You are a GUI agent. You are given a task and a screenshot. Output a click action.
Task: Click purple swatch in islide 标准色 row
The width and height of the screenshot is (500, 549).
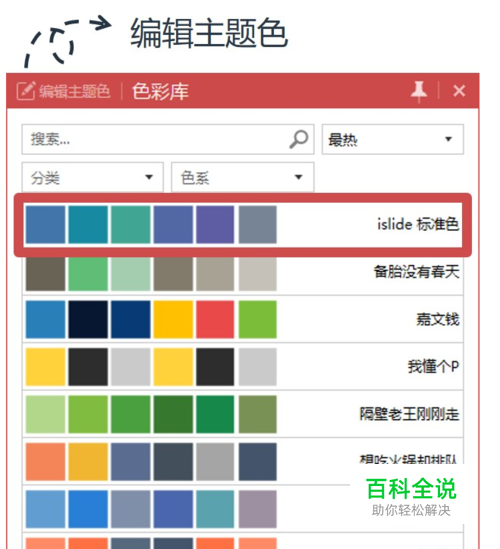[215, 224]
